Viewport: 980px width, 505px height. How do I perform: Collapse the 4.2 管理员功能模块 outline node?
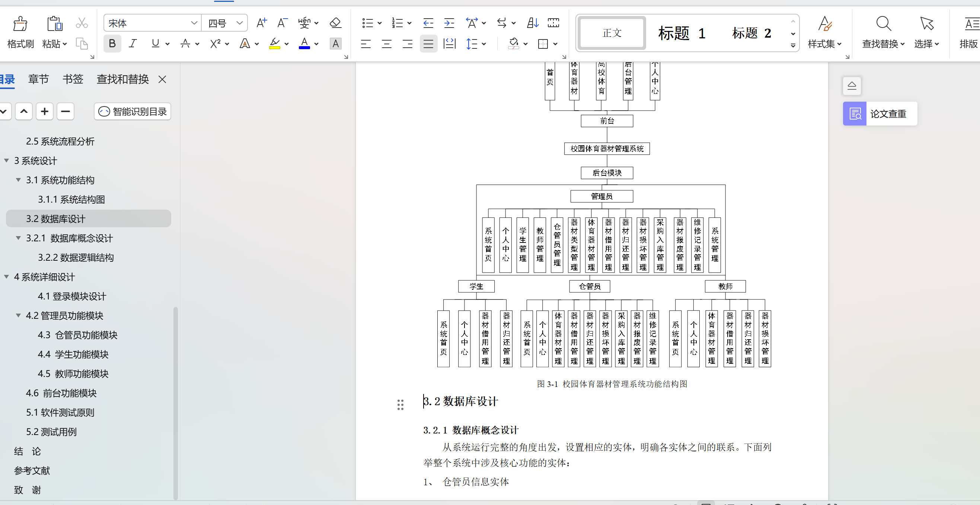pyautogui.click(x=18, y=315)
